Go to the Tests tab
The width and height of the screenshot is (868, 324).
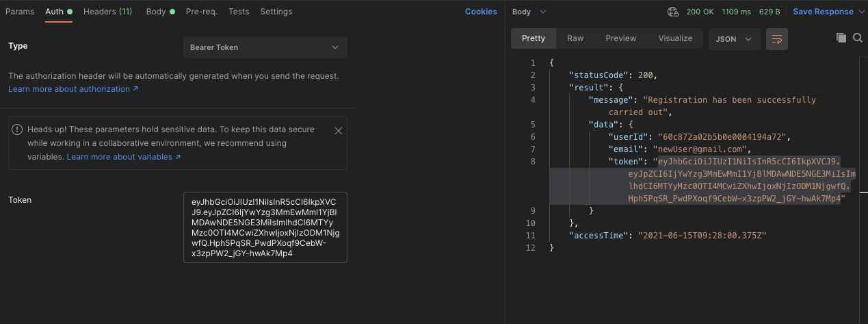[239, 12]
